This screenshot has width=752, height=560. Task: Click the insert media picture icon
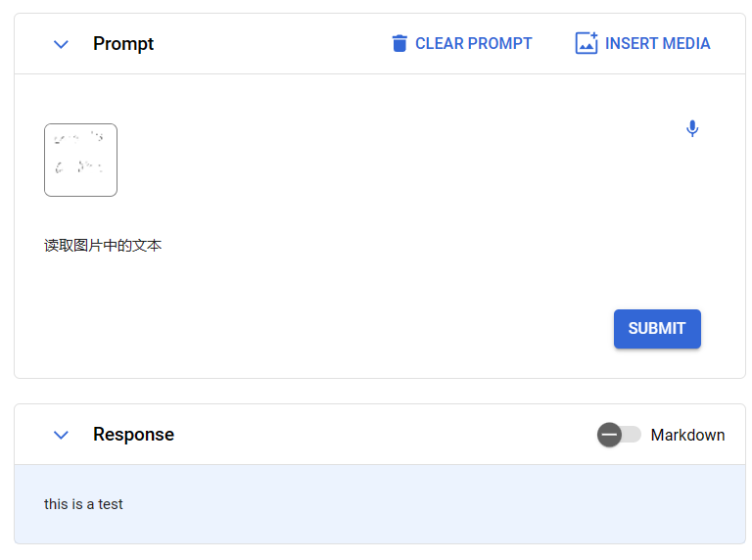(x=587, y=43)
